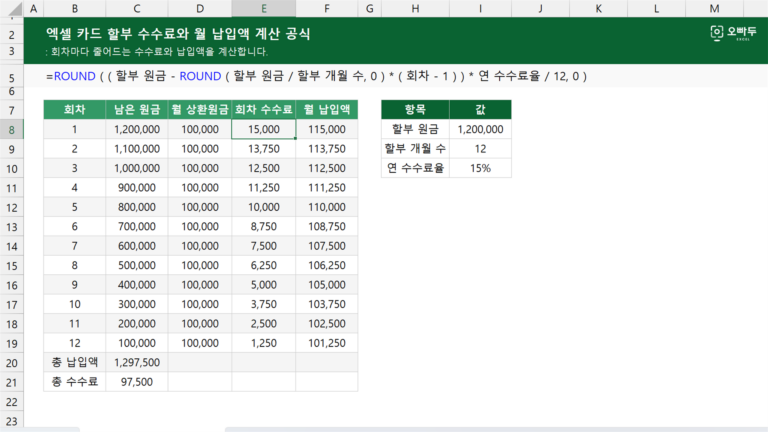The height and width of the screenshot is (432, 768).
Task: Click the 항목 header cell
Action: coord(415,110)
